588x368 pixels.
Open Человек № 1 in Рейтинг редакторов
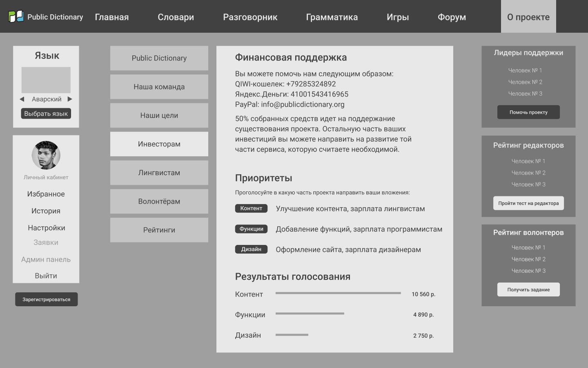528,161
